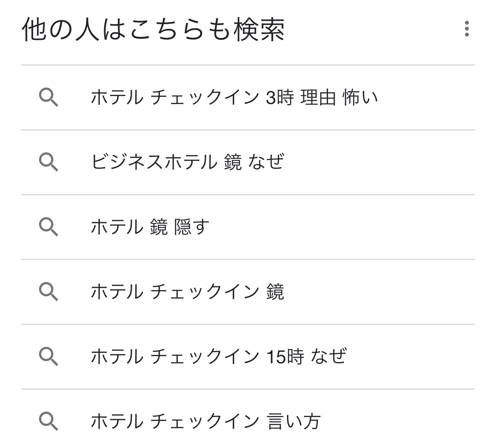496x448 pixels.
Task: Click 言い方 in the last suggestion
Action: 294,421
